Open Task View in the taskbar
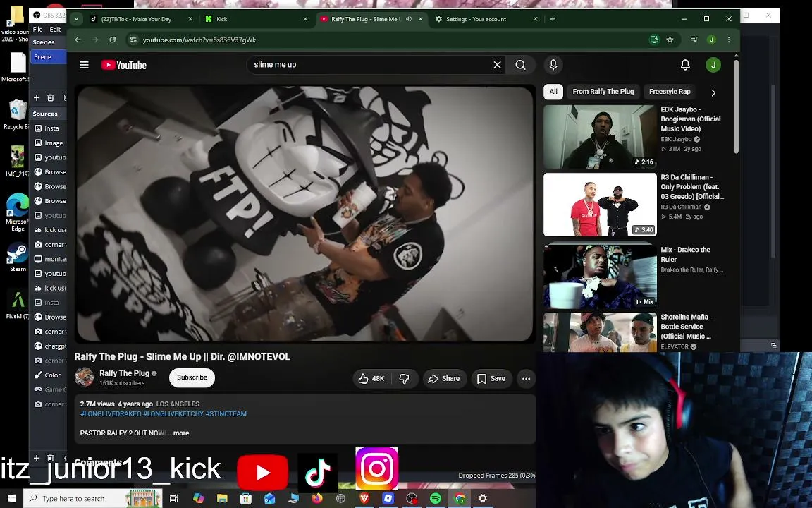Screen dimensions: 812x508 tap(174, 498)
